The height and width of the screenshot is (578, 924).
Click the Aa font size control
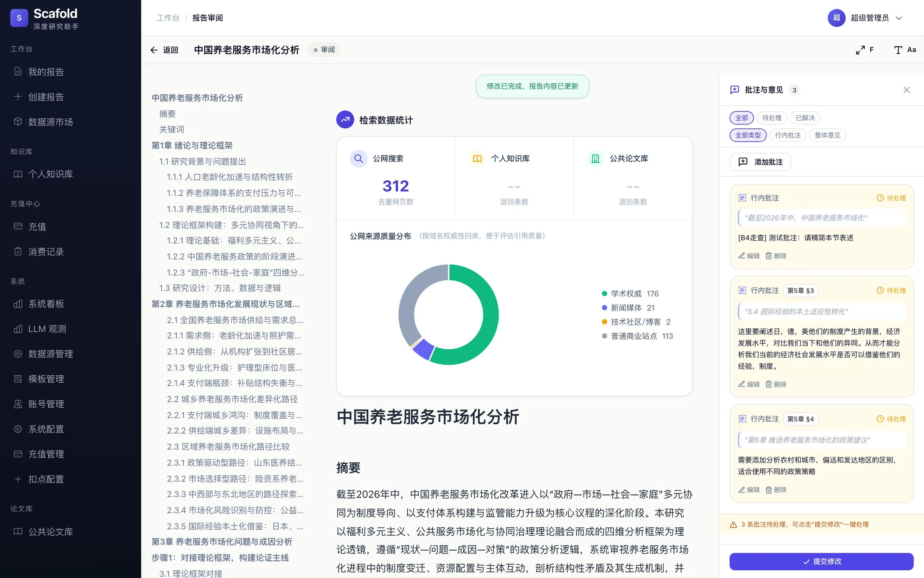[x=905, y=50]
